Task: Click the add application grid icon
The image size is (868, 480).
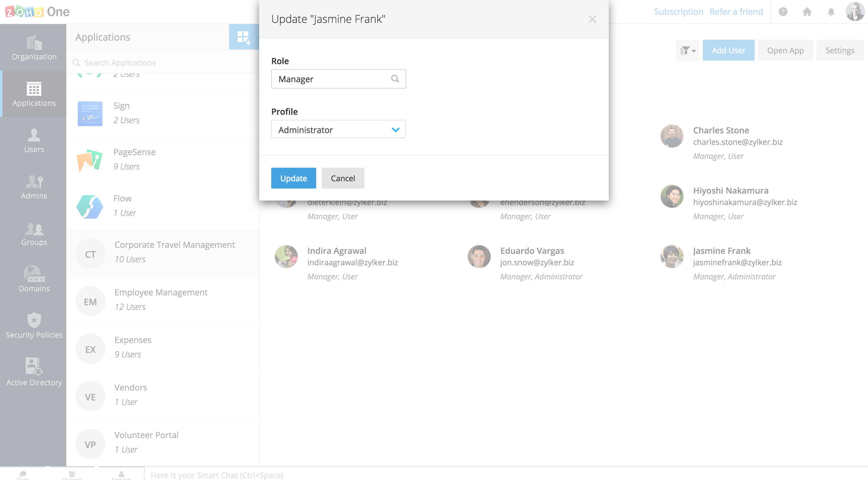Action: [x=244, y=37]
